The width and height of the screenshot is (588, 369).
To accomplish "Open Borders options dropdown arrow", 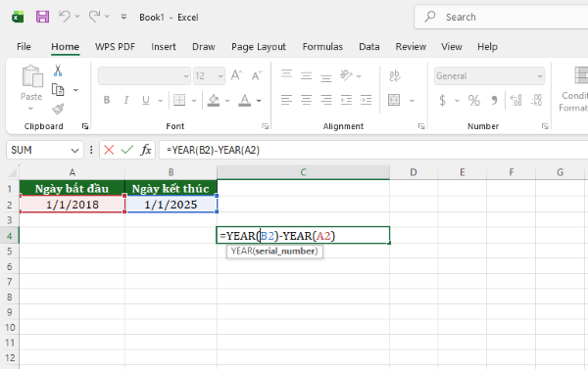I will [194, 101].
